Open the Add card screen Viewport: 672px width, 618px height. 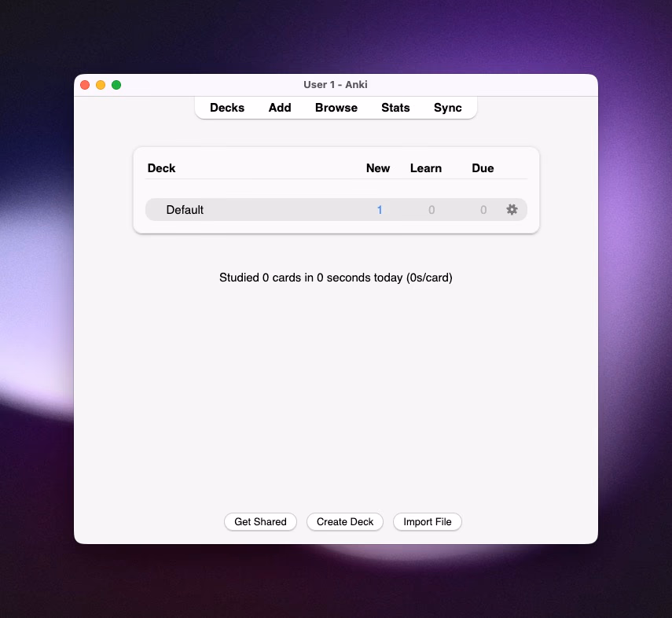[280, 108]
